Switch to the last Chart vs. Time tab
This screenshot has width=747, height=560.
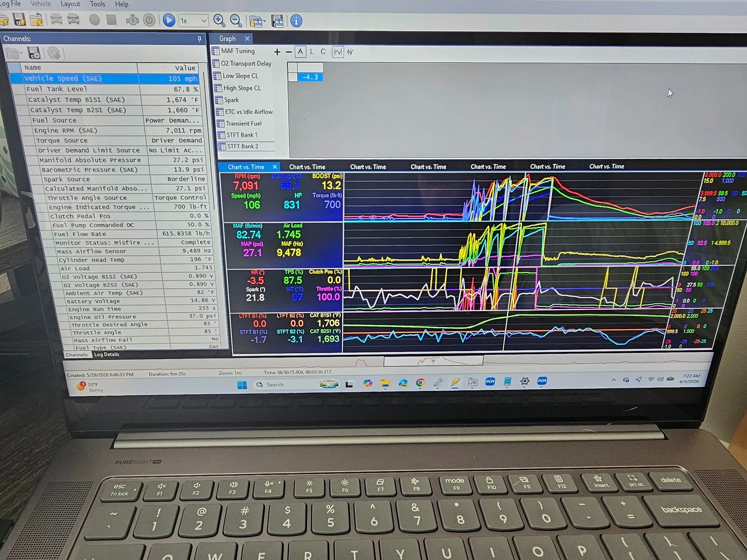(x=606, y=166)
